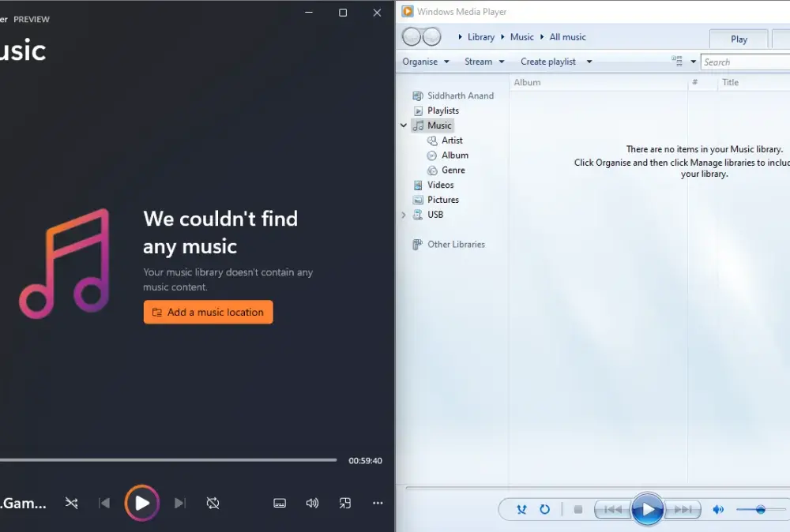Viewport: 790px width, 532px height.
Task: Click the Windows Media Player seek bar
Action: [597, 487]
